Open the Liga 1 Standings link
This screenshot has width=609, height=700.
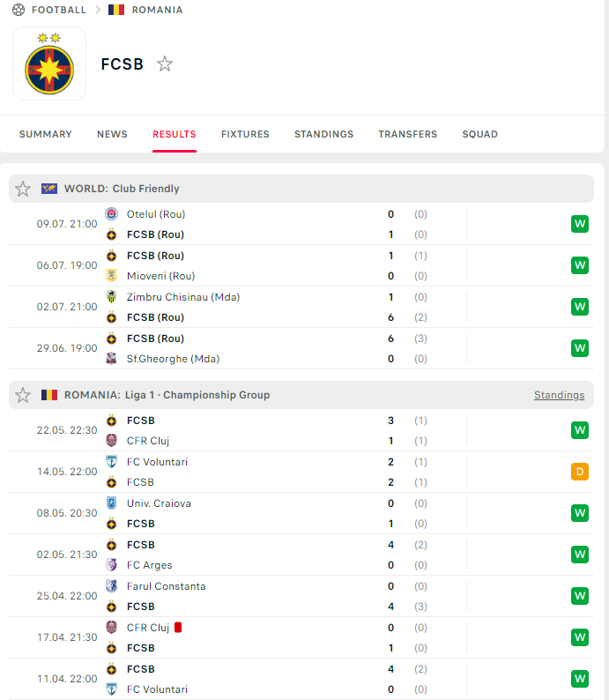[x=559, y=395]
